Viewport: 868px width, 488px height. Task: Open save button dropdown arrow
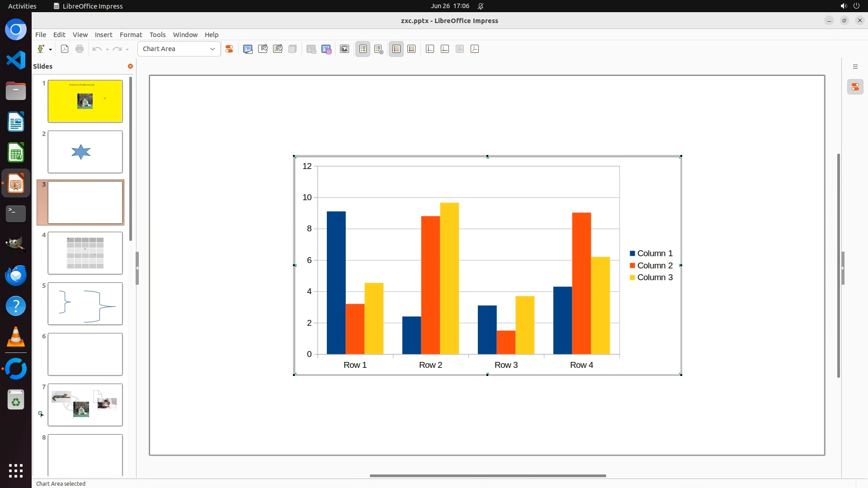pos(50,49)
